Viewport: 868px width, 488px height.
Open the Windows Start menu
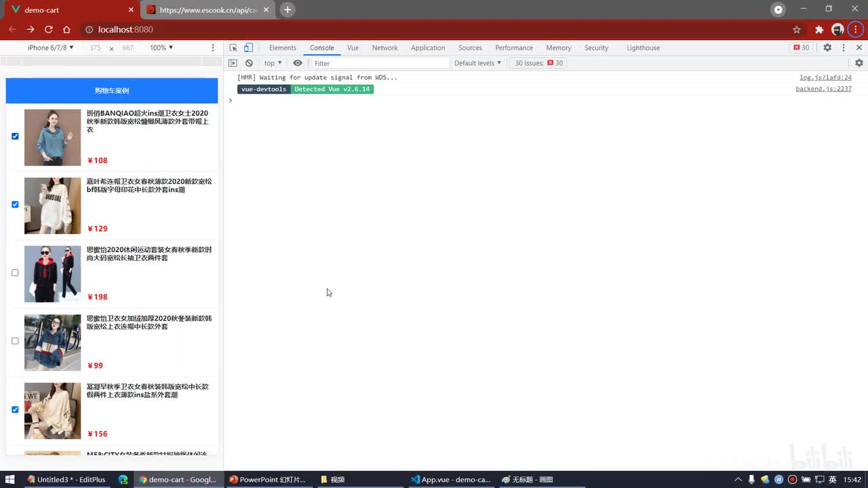point(10,479)
